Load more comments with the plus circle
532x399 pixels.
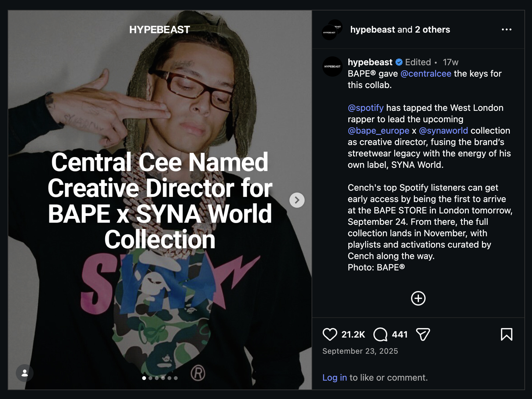[x=418, y=298]
